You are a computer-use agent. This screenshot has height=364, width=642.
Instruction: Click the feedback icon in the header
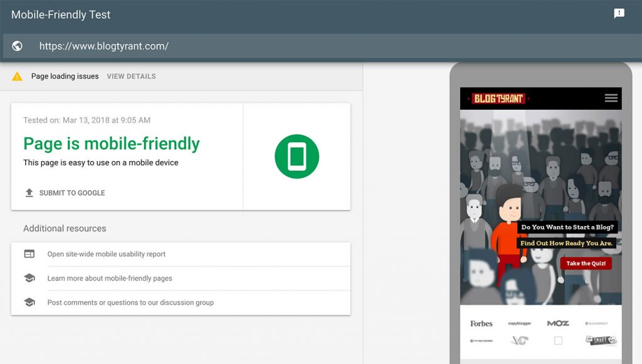619,14
